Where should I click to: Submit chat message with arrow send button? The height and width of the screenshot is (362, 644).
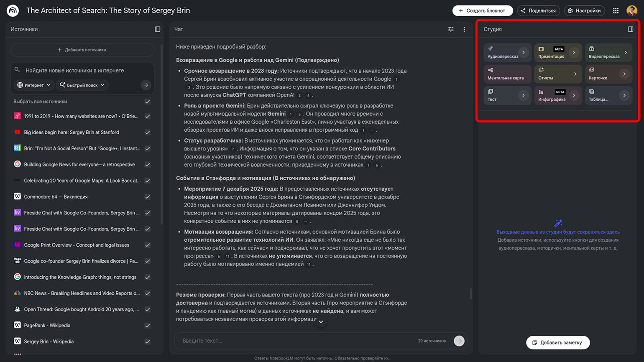pyautogui.click(x=459, y=341)
